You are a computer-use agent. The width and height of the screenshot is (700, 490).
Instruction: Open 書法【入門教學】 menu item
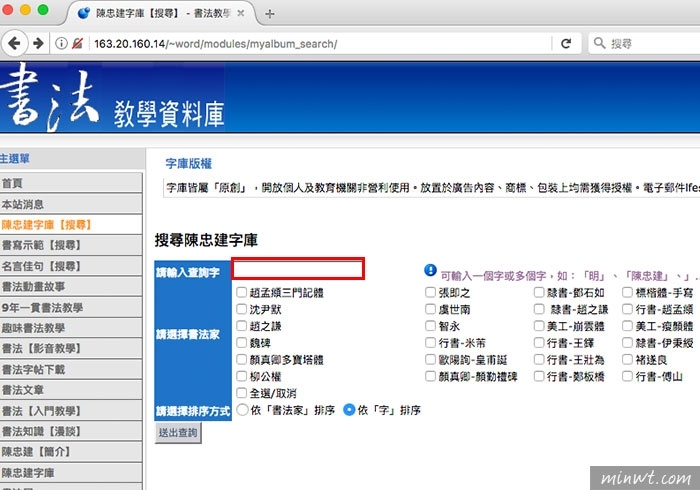coord(71,411)
